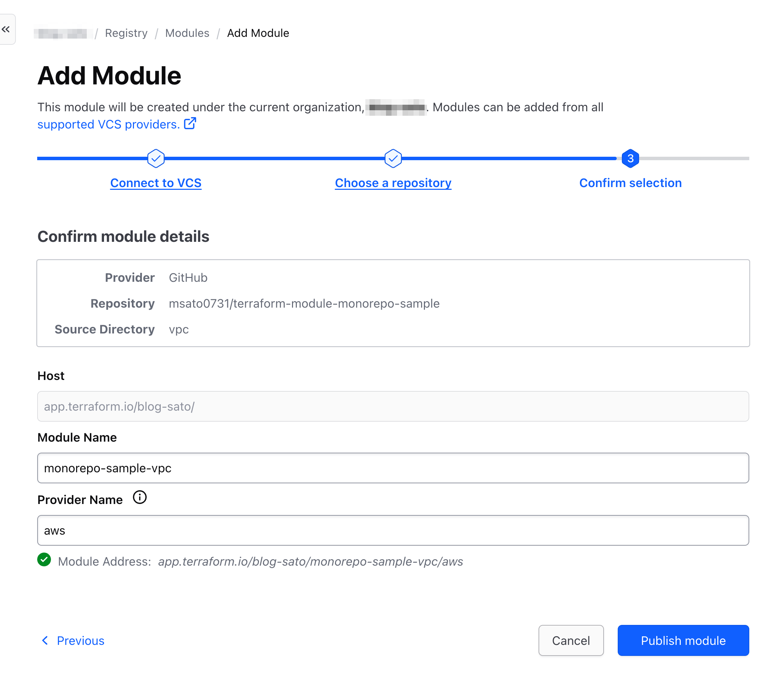Open the Registry breadcrumb
The image size is (772, 700).
click(126, 33)
